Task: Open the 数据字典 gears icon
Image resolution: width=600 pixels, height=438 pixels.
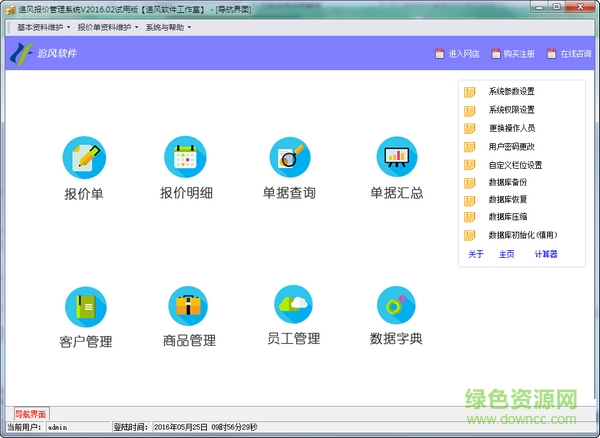Action: (x=396, y=305)
